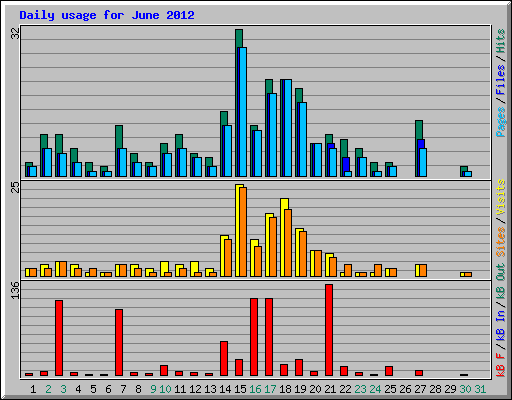Viewport: 512px width, 400px height.
Task: Click green day label "16" on the x-axis
Action: 255,389
